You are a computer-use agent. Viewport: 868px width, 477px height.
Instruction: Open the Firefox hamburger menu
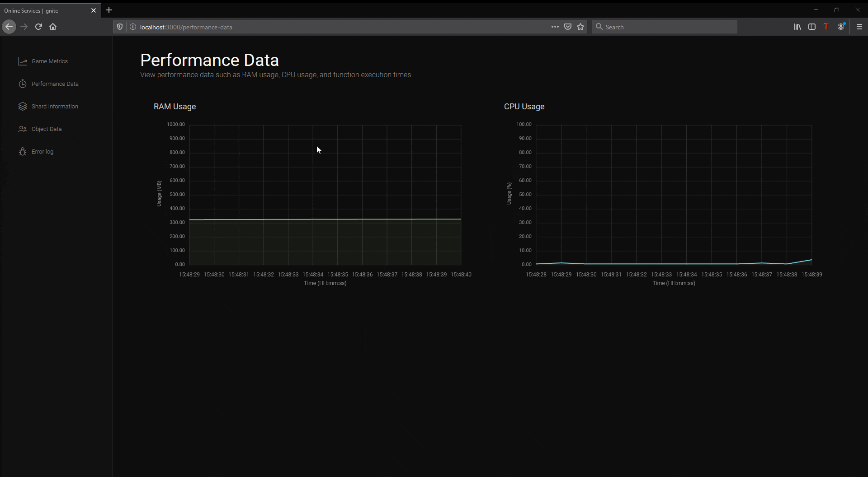tap(859, 27)
